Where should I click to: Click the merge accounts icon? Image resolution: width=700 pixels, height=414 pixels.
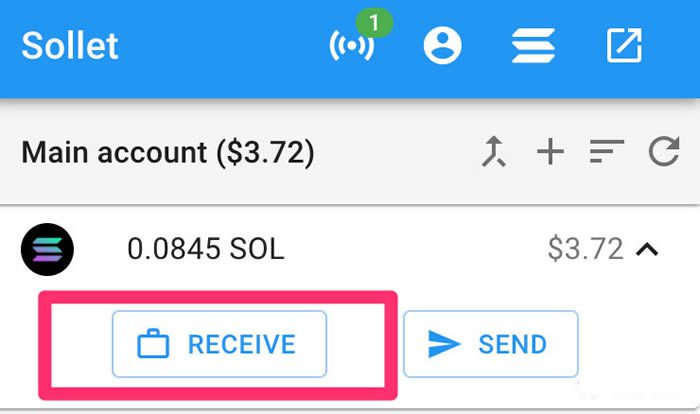pos(494,152)
